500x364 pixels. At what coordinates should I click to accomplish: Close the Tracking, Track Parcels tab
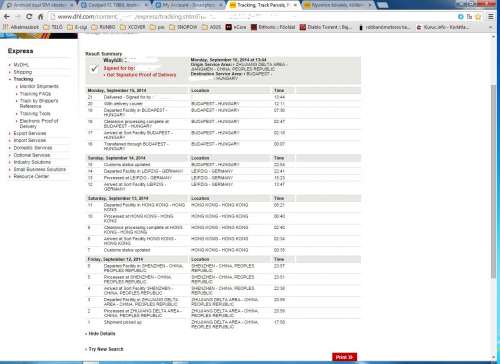coord(295,5)
